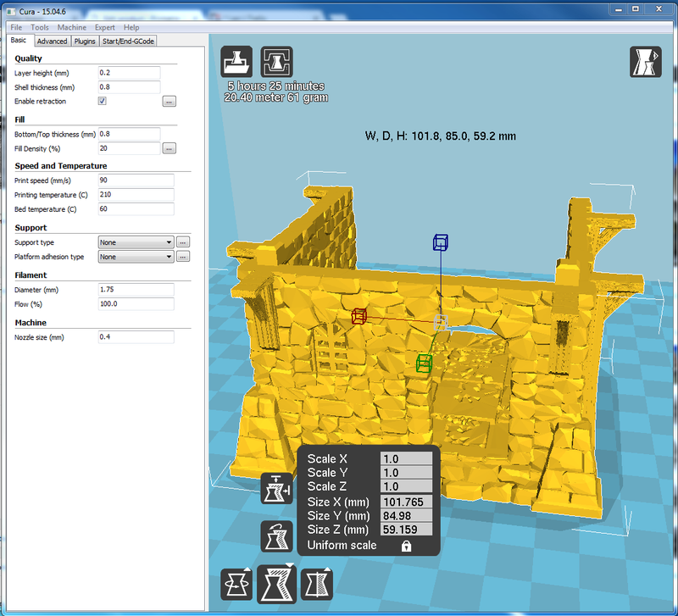The width and height of the screenshot is (678, 616).
Task: Toggle the Enable retraction checkbox
Action: click(103, 101)
